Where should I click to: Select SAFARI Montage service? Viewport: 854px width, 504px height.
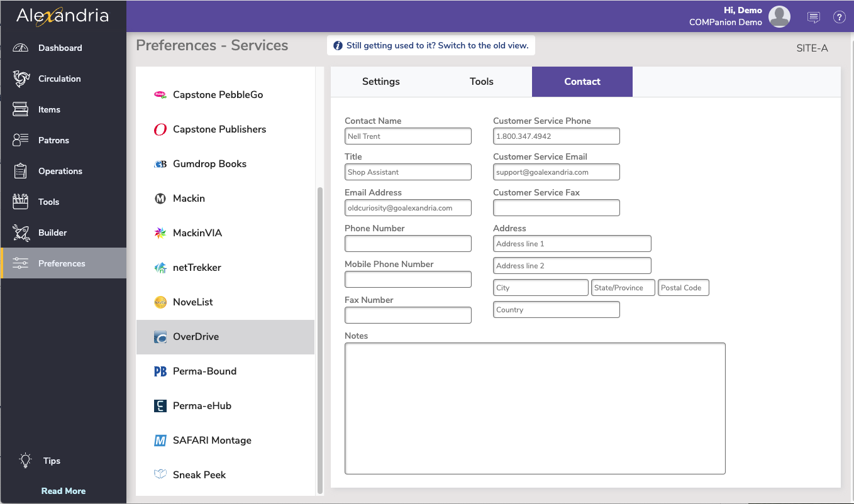[x=212, y=441]
